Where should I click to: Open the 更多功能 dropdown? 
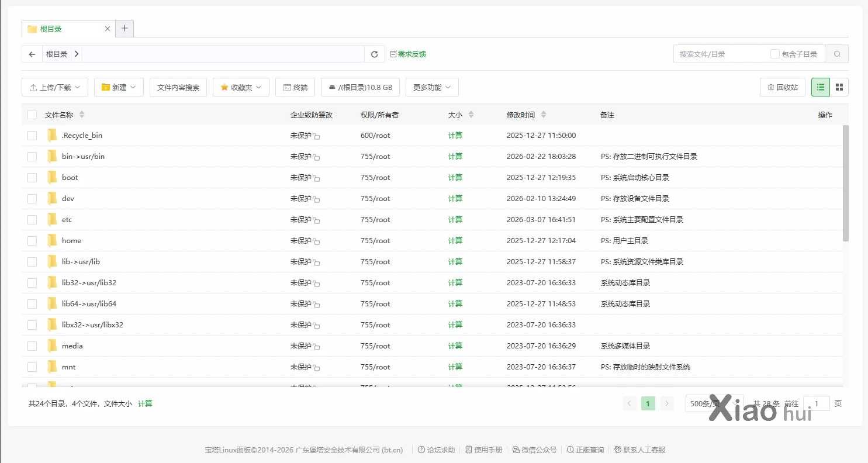pyautogui.click(x=432, y=87)
